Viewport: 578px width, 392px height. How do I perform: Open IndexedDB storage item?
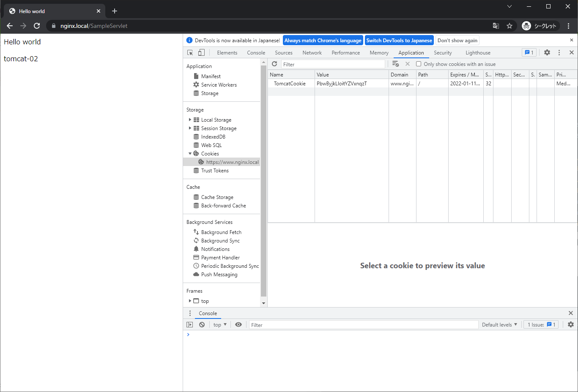[x=213, y=136]
